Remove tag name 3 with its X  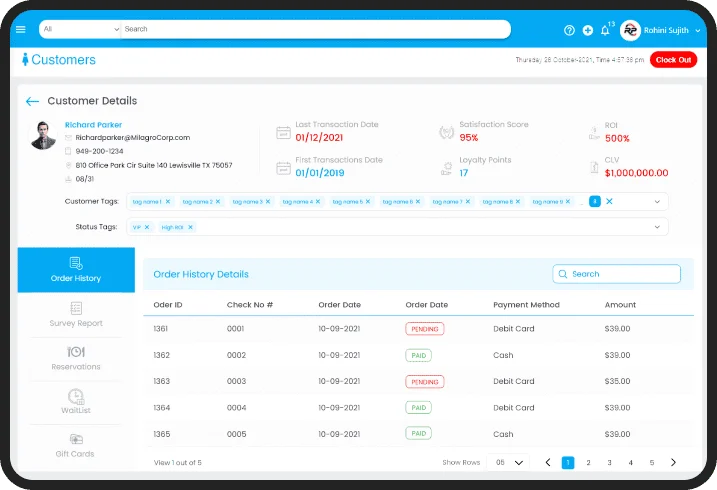(x=268, y=202)
